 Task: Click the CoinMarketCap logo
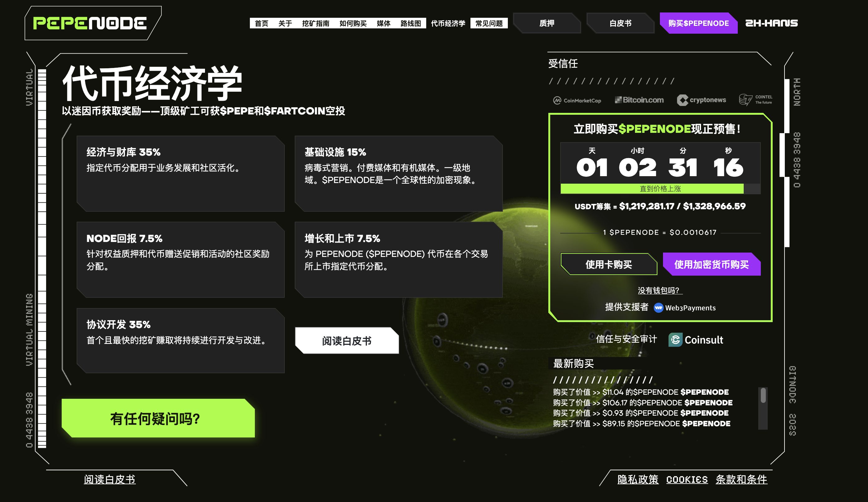tap(577, 100)
